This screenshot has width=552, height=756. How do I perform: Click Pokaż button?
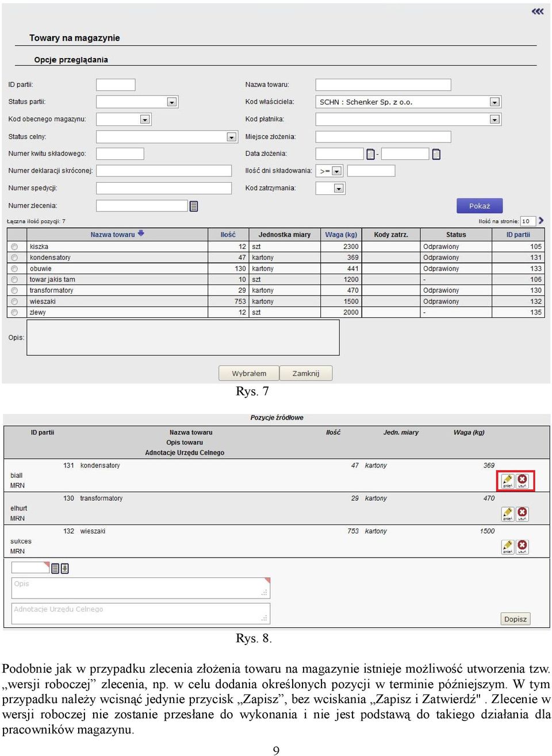pos(480,206)
